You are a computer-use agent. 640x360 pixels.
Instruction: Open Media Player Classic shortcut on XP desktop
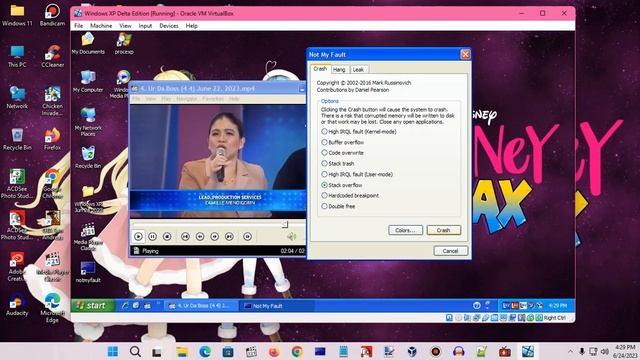[88, 237]
